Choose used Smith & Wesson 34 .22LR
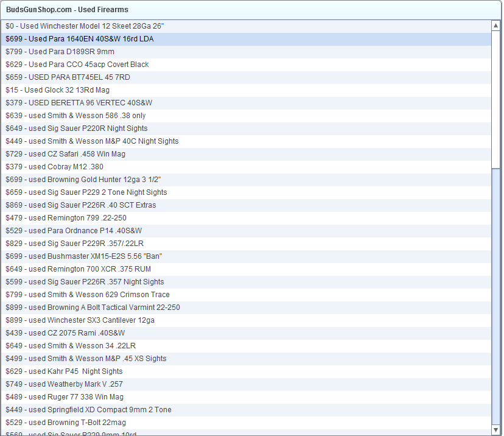This screenshot has height=436, width=504. (246, 346)
